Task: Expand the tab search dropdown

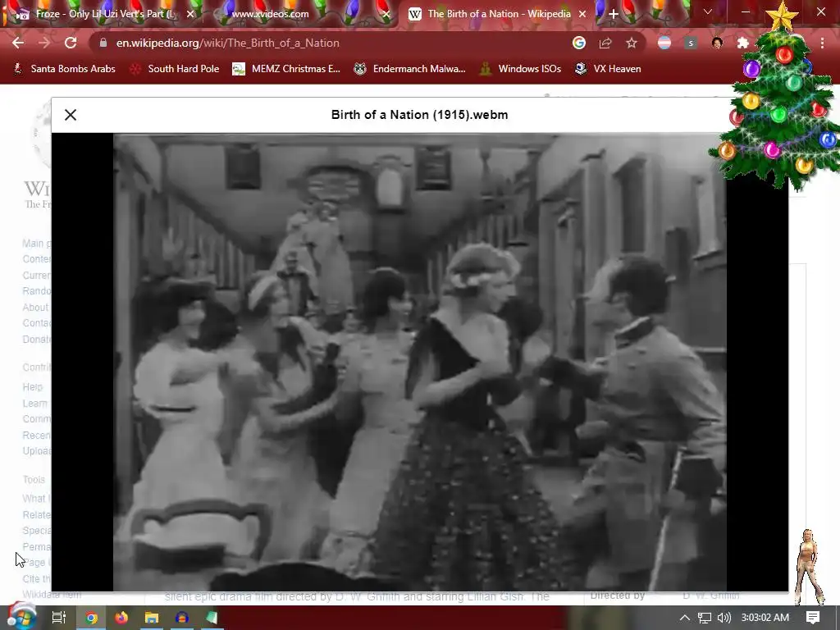Action: pos(708,11)
